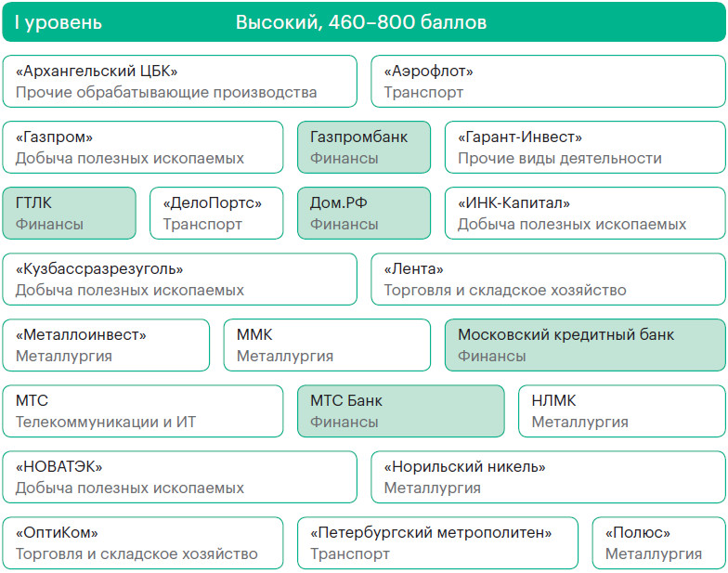This screenshot has height=573, width=728.
Task: Select the Дом.РФ finance card
Action: 364,214
